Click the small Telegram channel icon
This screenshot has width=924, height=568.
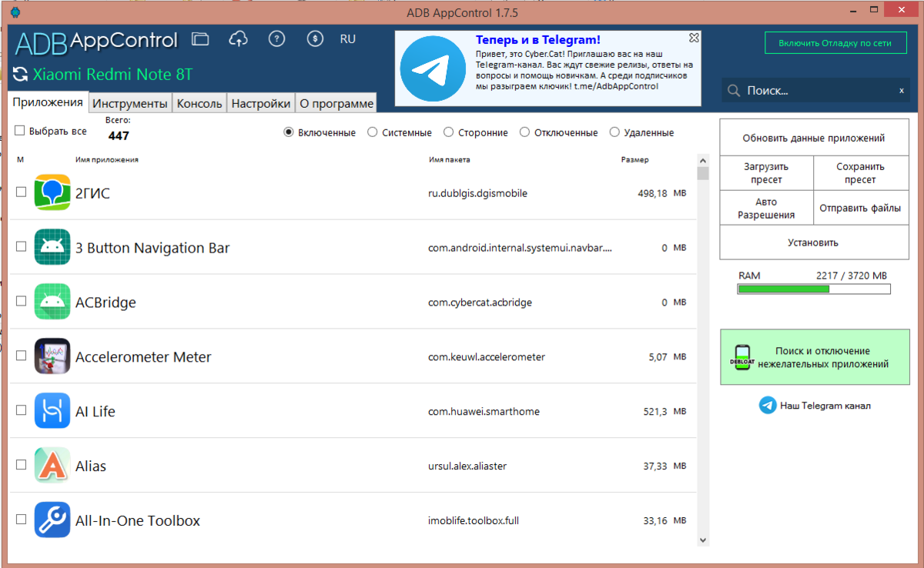768,405
